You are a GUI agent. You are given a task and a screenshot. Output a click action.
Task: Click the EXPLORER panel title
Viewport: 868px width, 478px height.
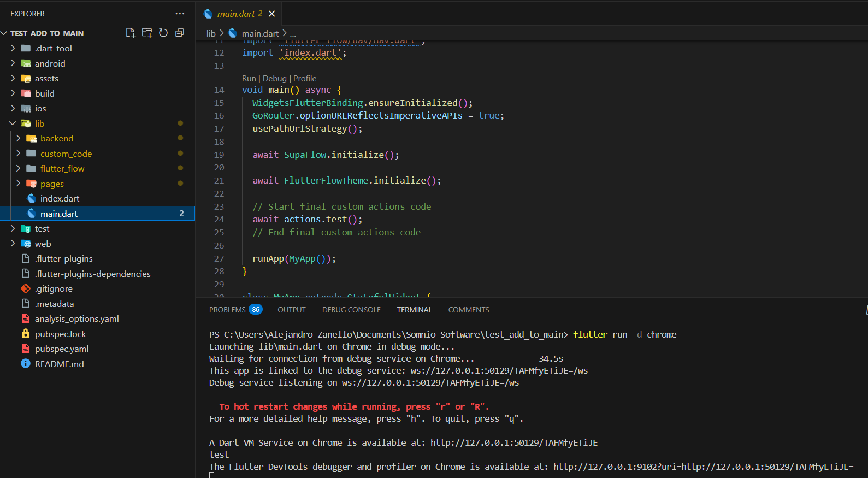(x=27, y=14)
